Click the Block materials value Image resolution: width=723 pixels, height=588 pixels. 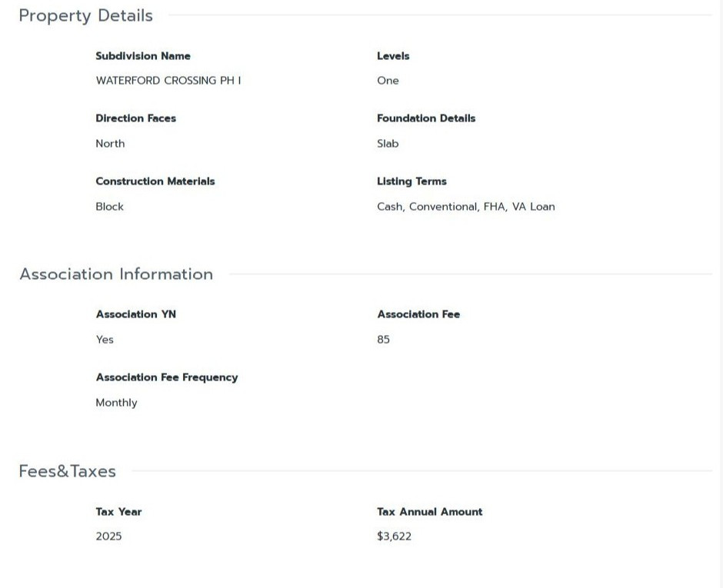pyautogui.click(x=110, y=207)
